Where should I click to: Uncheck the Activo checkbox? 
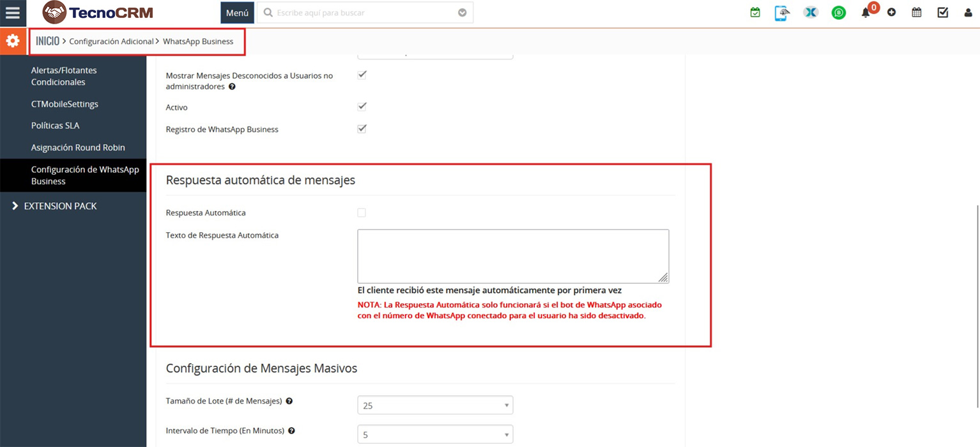click(362, 107)
